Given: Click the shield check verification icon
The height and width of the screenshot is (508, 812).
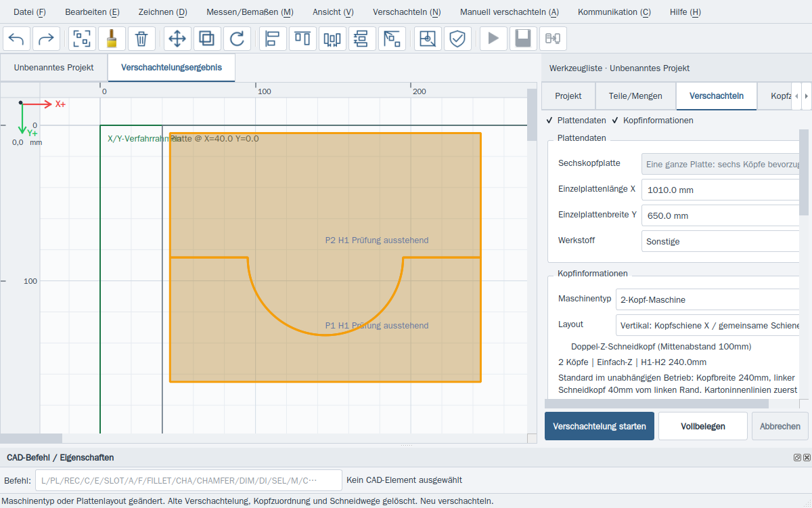Looking at the screenshot, I should [x=457, y=39].
